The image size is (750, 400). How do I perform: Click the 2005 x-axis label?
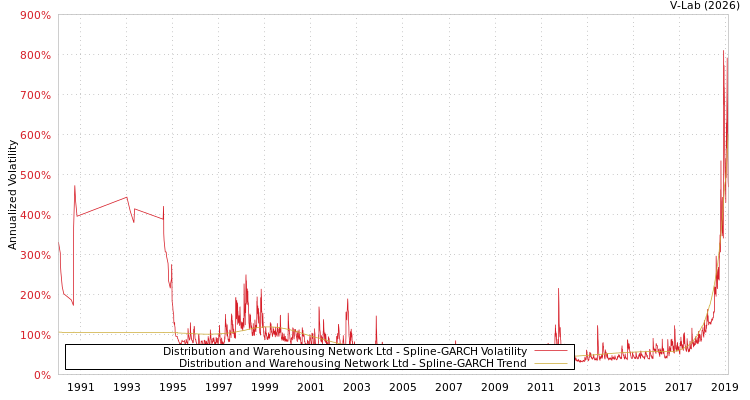[x=403, y=387]
